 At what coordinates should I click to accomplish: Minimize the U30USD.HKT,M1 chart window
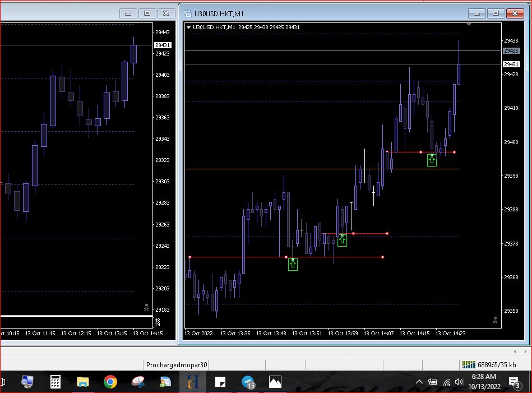477,13
